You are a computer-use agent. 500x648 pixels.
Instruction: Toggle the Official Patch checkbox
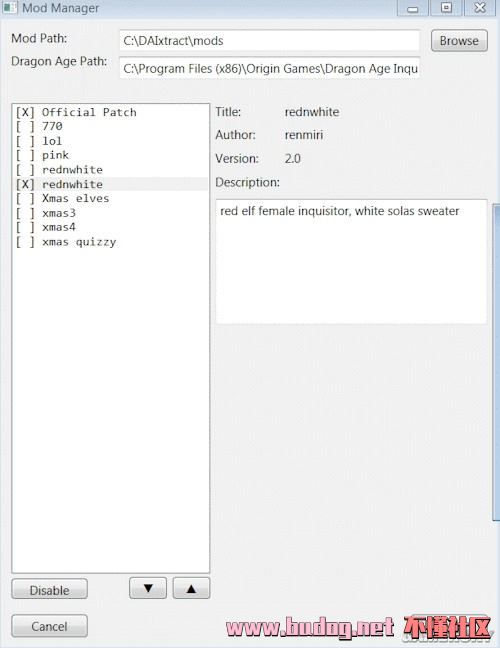(25, 112)
